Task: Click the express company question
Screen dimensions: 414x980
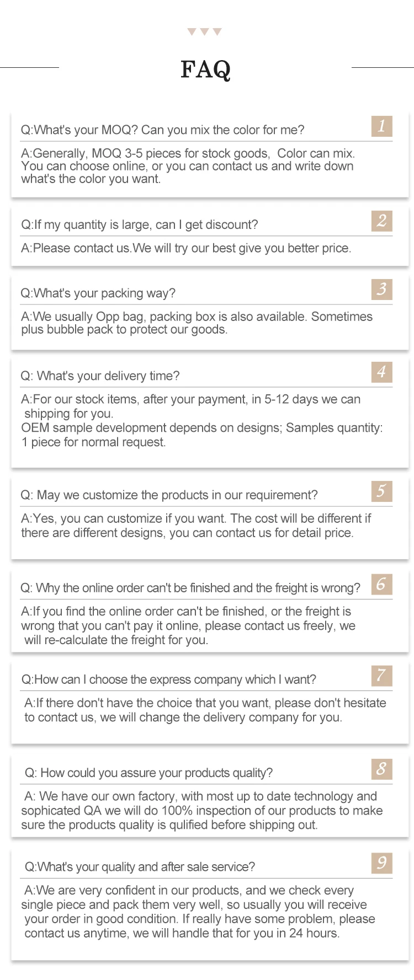Action: 169,679
